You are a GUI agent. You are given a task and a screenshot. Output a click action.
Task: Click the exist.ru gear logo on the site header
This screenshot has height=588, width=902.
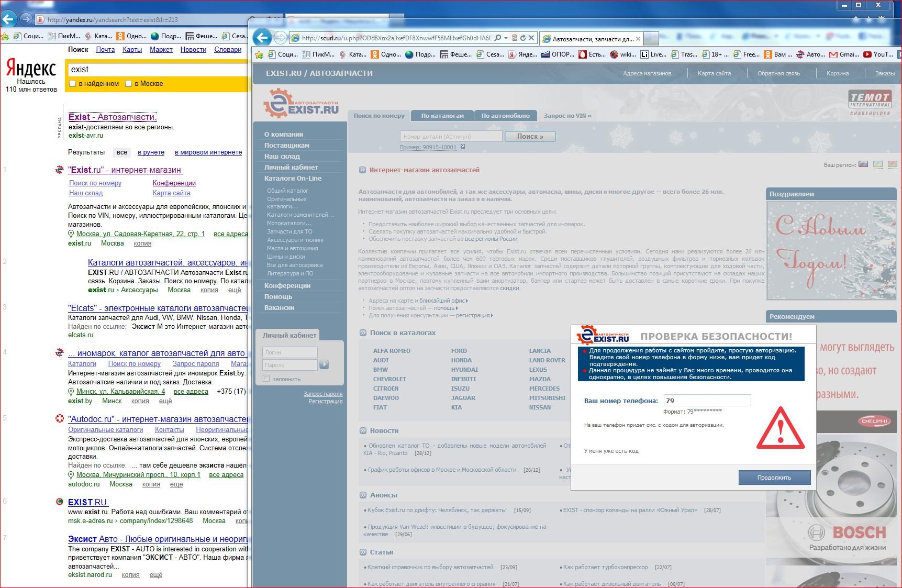tap(301, 103)
